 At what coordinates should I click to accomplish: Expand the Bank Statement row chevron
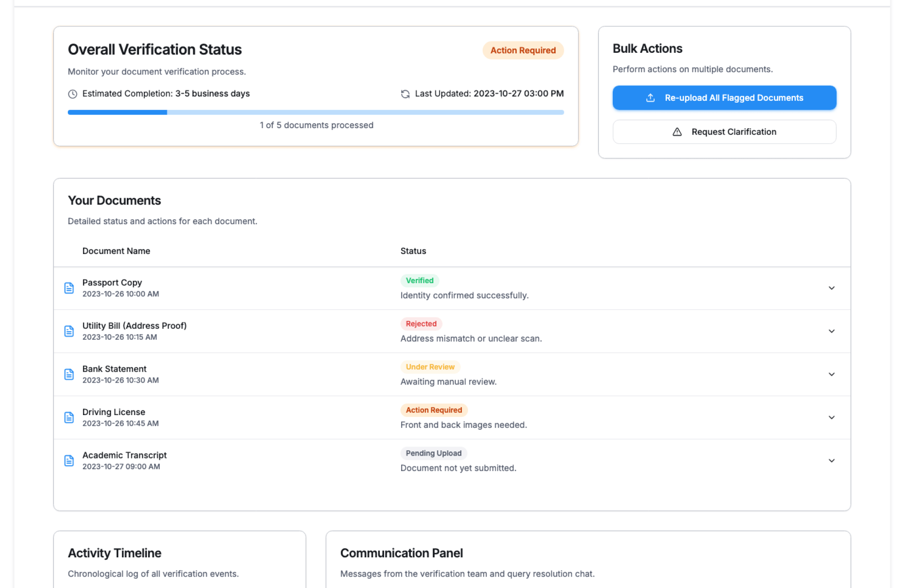(x=831, y=374)
